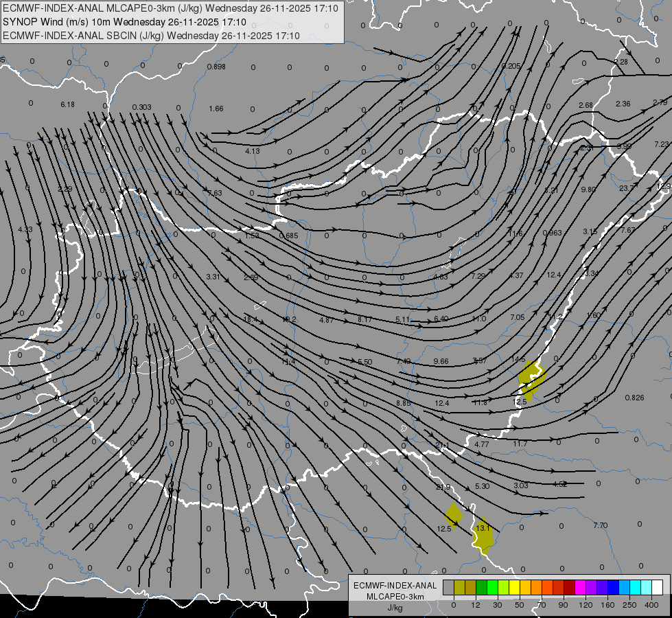This screenshot has height=618, width=672.
Task: Select the 3.03 grid value
Action: click(x=521, y=485)
